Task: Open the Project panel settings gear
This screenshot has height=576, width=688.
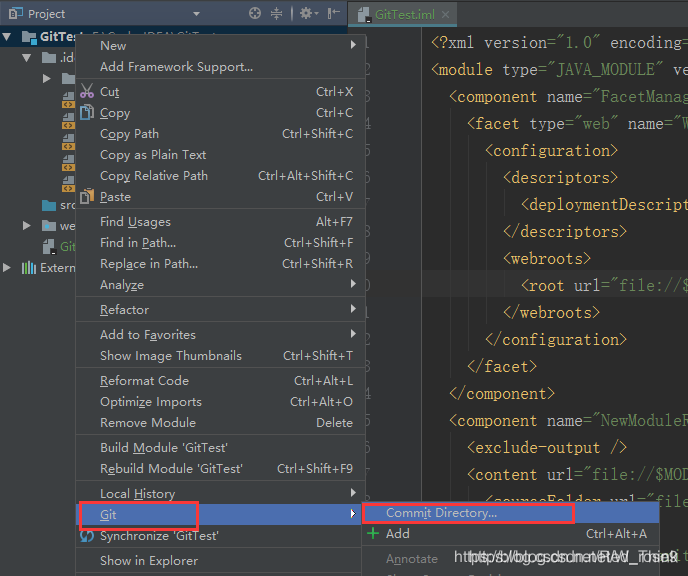Action: 308,14
